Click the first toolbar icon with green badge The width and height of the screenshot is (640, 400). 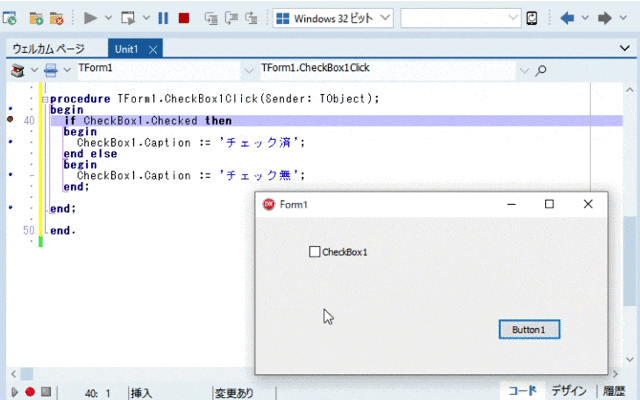tap(9, 18)
